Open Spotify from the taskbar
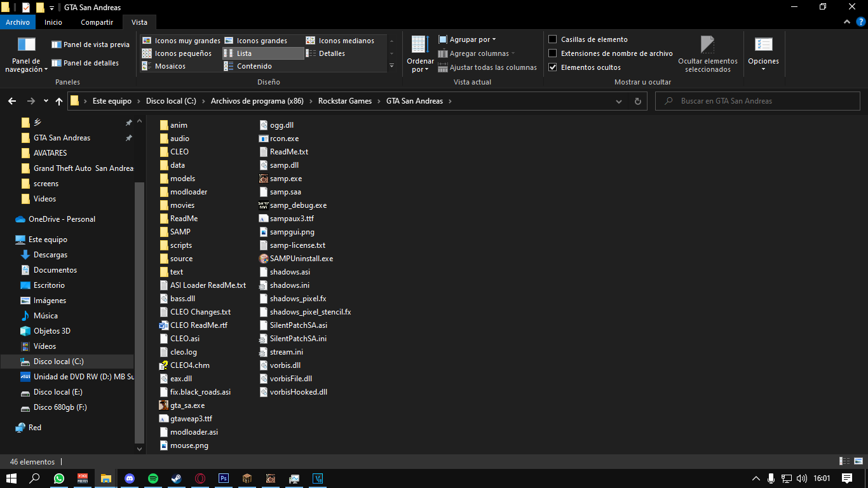 coord(153,478)
